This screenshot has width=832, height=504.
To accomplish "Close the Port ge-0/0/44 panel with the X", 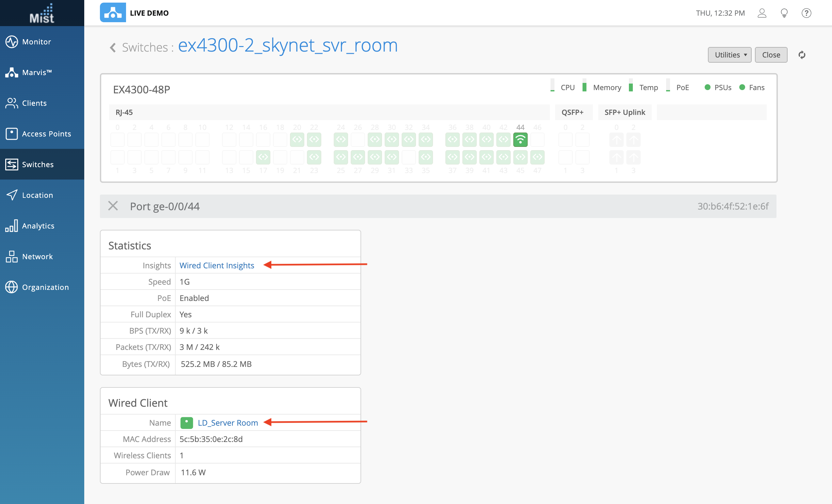I will [x=113, y=206].
